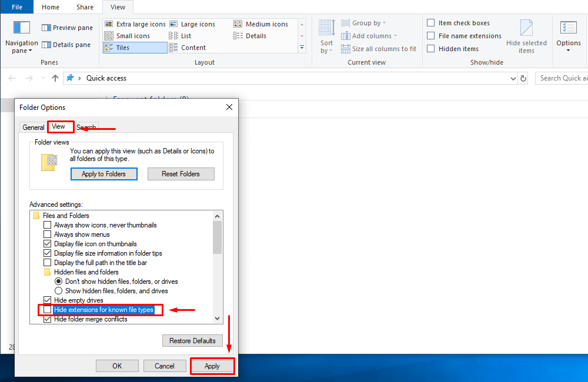Select Show hidden files, folders, and drives
The height and width of the screenshot is (382, 588).
[58, 291]
